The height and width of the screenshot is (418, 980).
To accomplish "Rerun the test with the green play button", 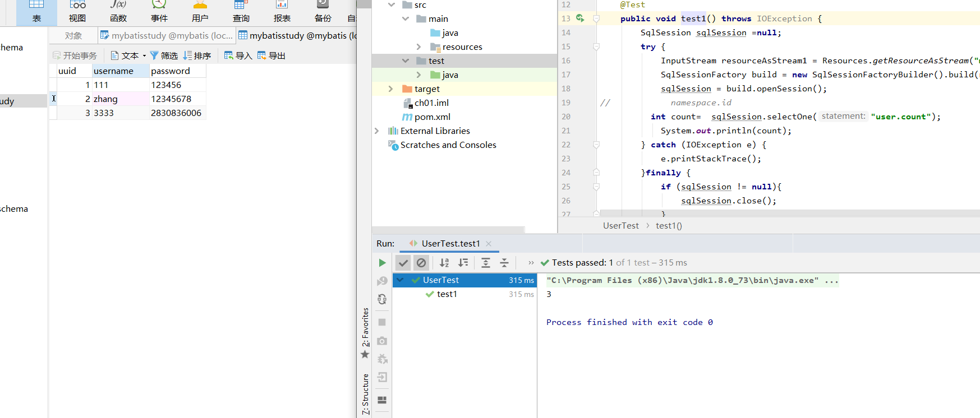I will click(382, 262).
